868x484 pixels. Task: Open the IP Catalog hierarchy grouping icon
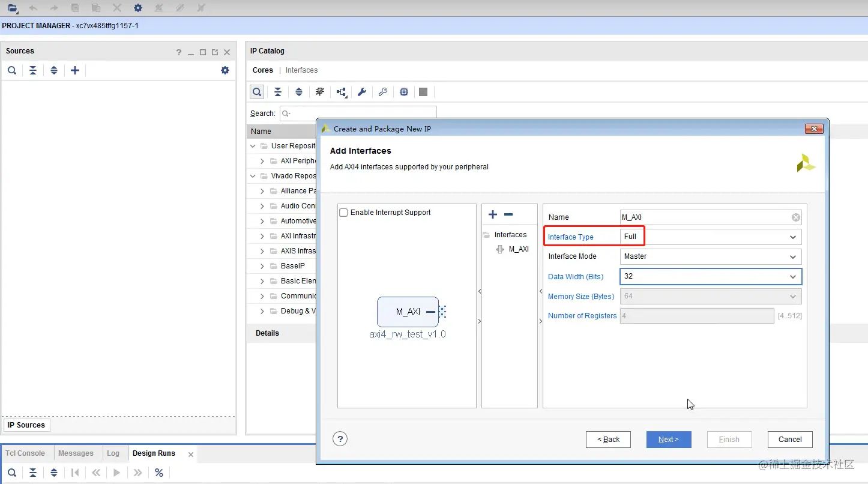point(342,92)
